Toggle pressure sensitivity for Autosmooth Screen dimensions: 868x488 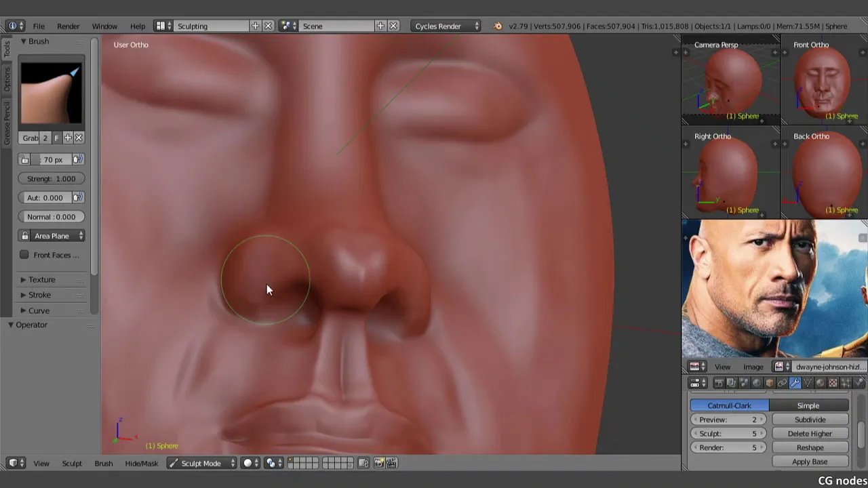(79, 197)
